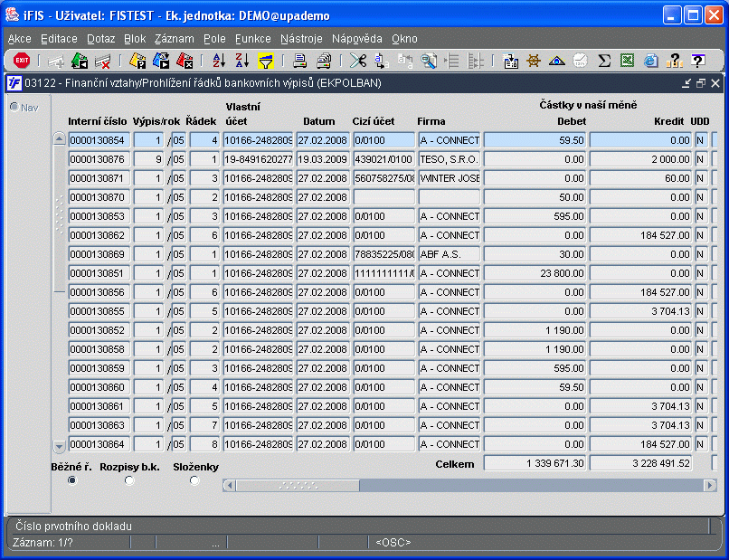Open the Nástroje menu

click(301, 39)
